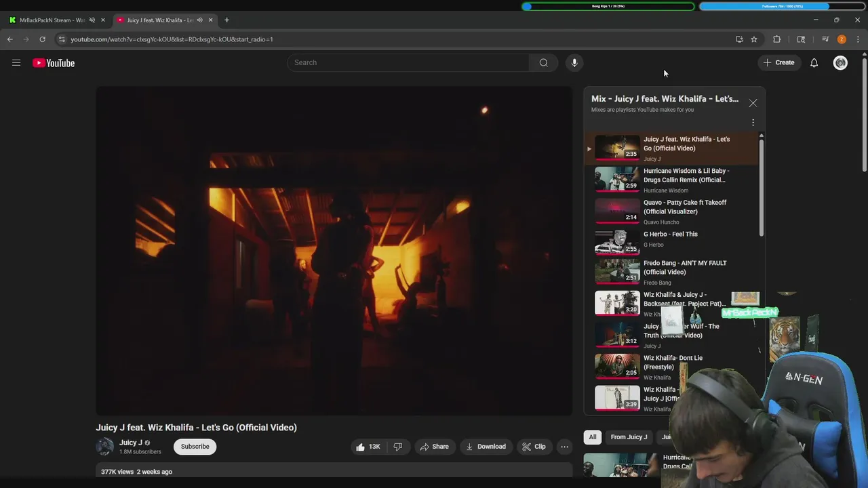Click the browser address bar URL

172,39
